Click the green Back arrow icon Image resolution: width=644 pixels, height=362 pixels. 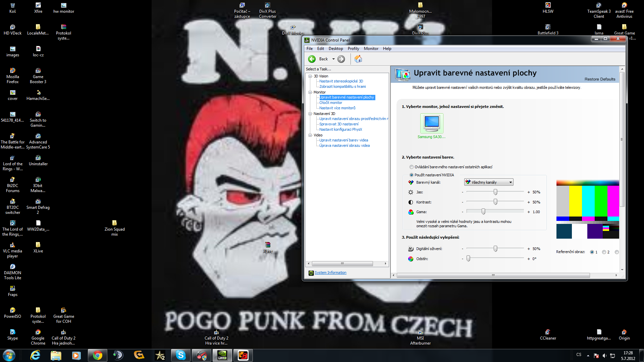point(312,59)
